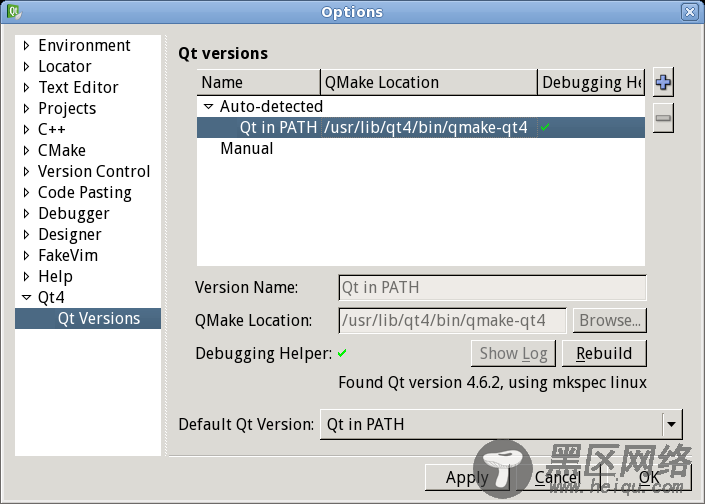Select the Locator label in sidebar
The image size is (705, 504).
point(65,67)
